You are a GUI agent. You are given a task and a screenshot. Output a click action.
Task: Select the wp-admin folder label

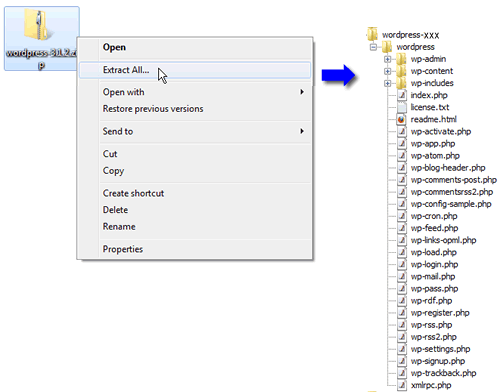428,59
